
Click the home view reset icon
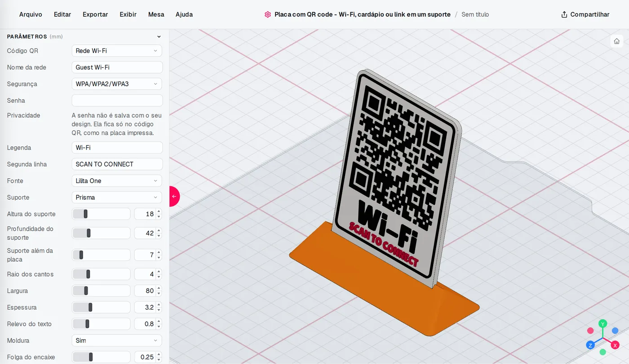617,41
